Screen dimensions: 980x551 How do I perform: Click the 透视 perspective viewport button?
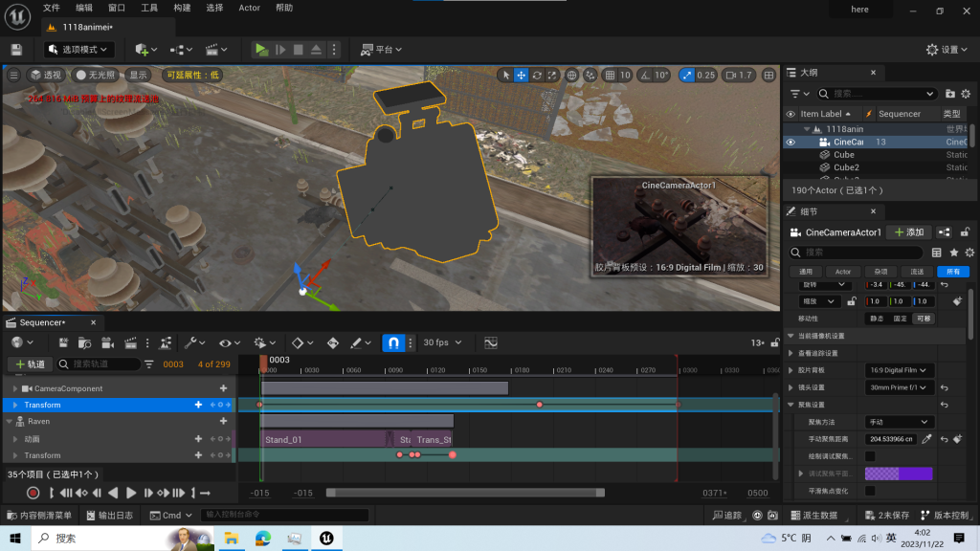click(46, 75)
